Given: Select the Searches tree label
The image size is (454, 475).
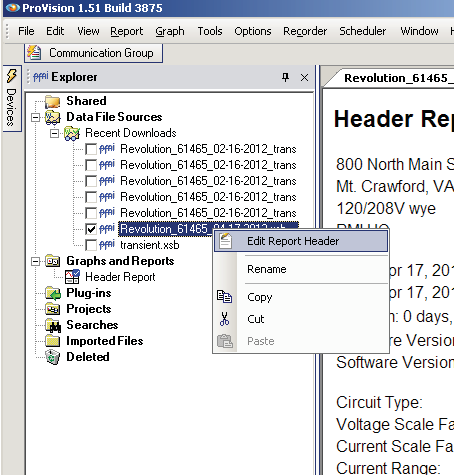Looking at the screenshot, I should pos(92,325).
